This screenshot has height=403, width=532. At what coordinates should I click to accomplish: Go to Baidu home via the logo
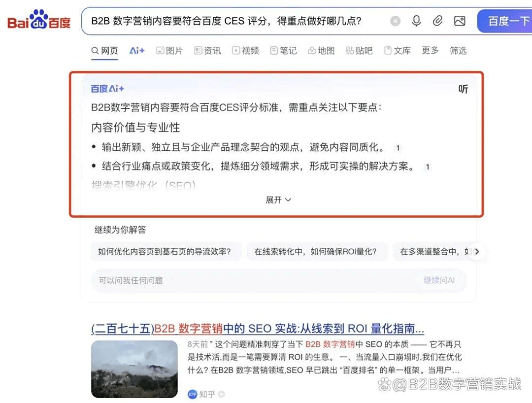(x=39, y=20)
